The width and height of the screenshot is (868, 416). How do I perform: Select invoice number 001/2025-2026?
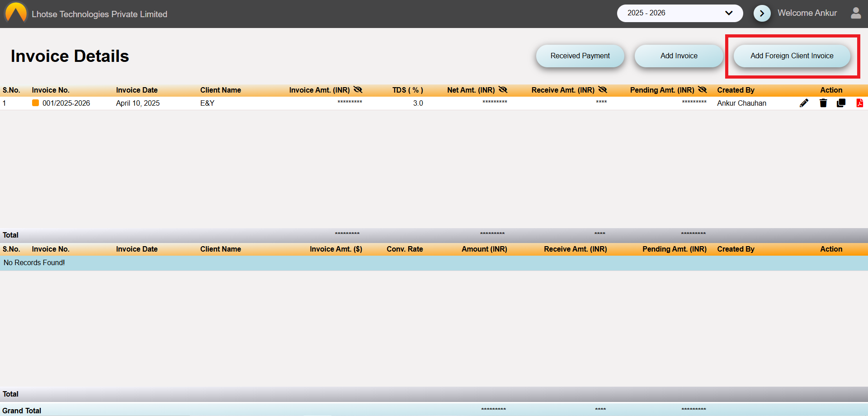point(66,103)
